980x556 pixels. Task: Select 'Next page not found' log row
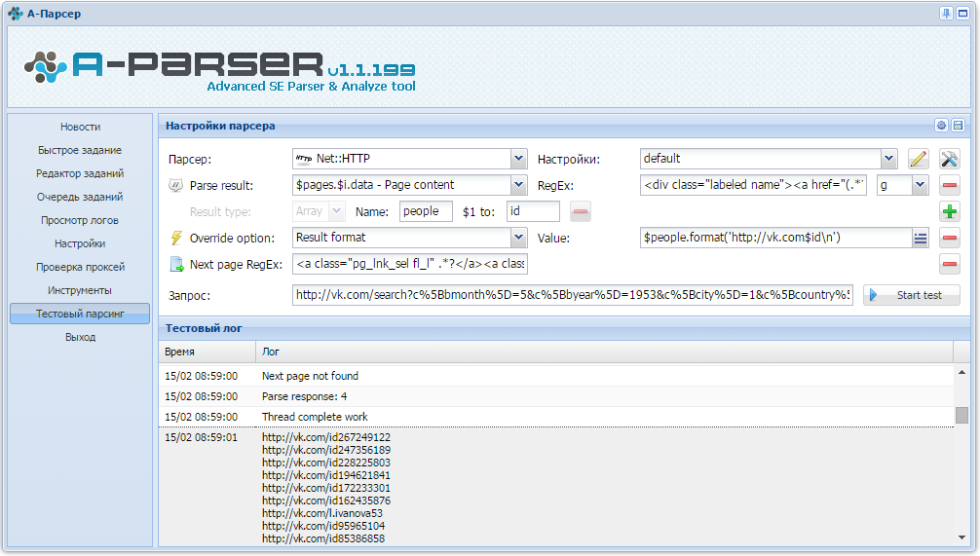[x=556, y=376]
